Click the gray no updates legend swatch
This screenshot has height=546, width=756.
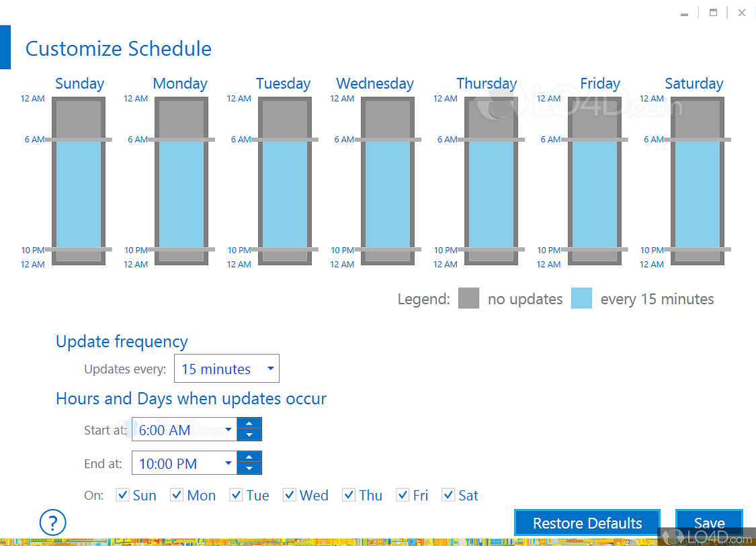tap(468, 298)
